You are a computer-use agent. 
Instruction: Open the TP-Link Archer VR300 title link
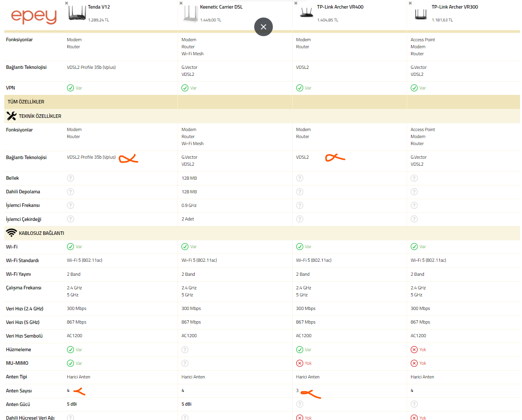pos(455,7)
